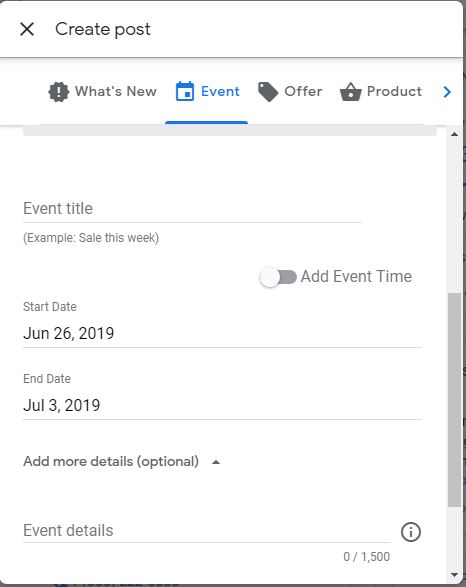Switch to the What's New tab
466x587 pixels.
[103, 92]
